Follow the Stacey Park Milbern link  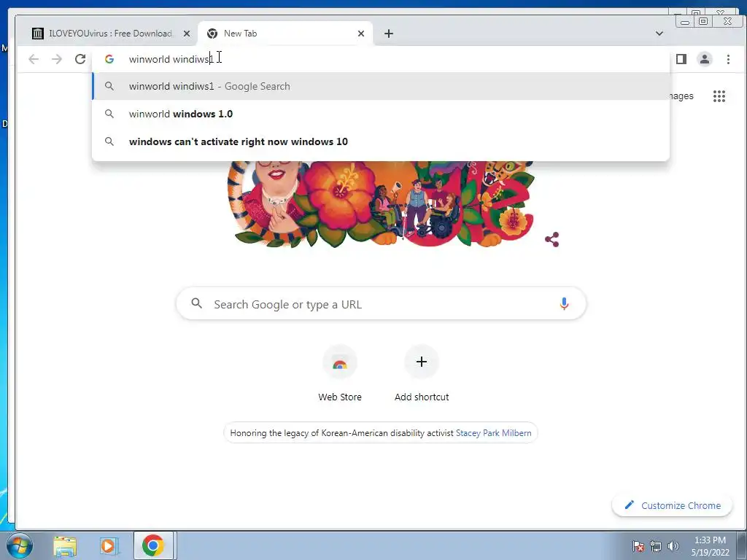494,433
